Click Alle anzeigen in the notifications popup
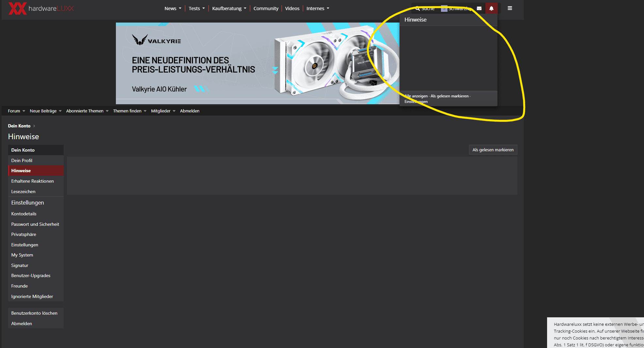The image size is (644, 348). [x=416, y=96]
